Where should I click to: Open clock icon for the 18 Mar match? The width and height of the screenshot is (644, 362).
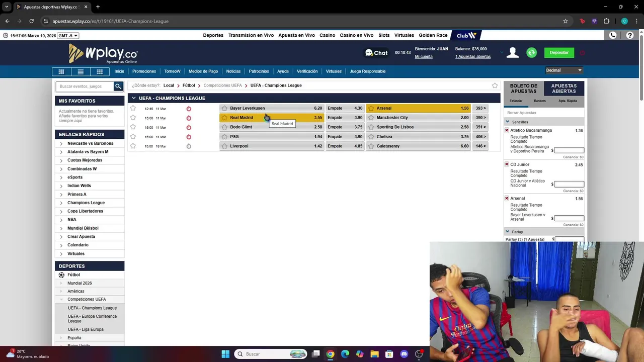tap(189, 146)
